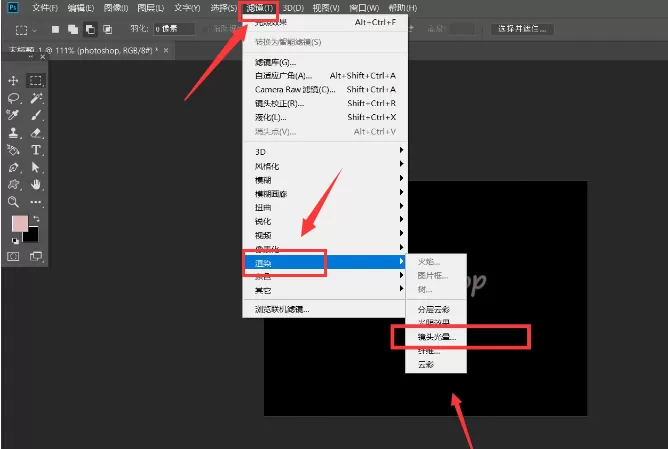Select the Horizontal Type tool
This screenshot has height=449, width=668.
(36, 150)
